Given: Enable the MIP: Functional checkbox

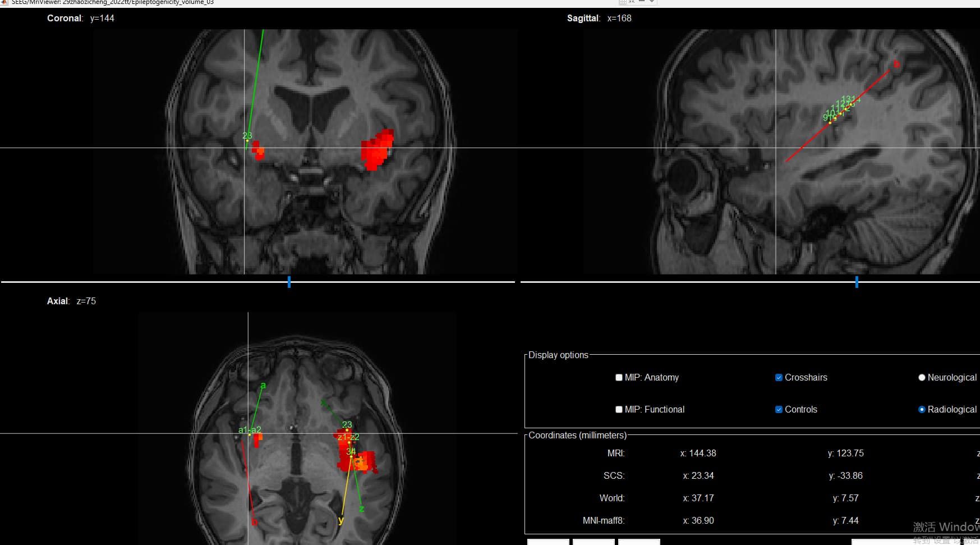Looking at the screenshot, I should pyautogui.click(x=619, y=410).
